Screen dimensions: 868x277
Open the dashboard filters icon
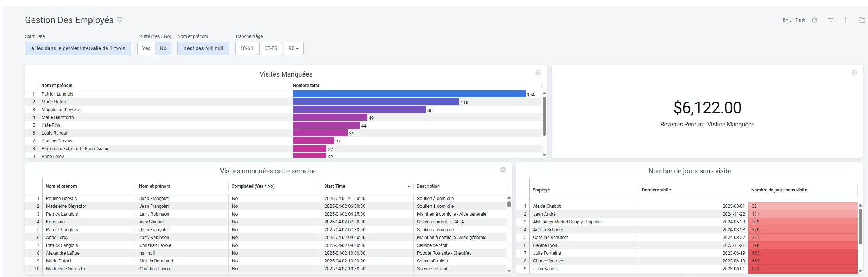click(831, 20)
